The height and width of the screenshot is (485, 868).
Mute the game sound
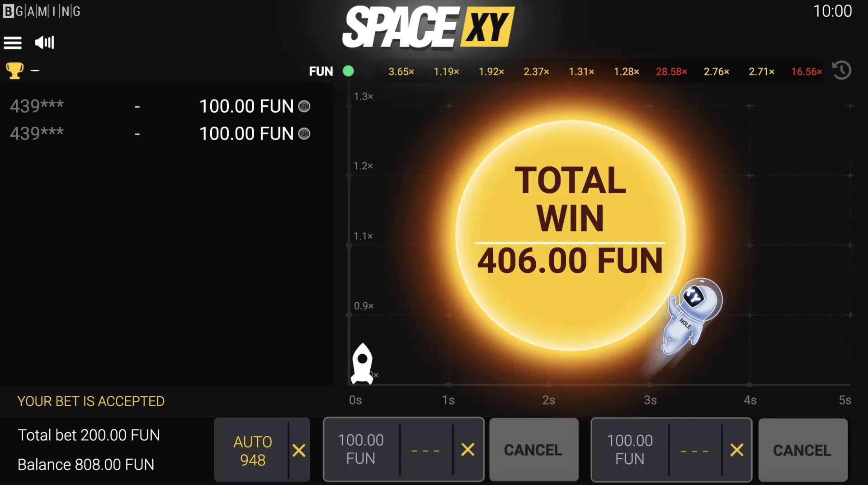[x=44, y=43]
